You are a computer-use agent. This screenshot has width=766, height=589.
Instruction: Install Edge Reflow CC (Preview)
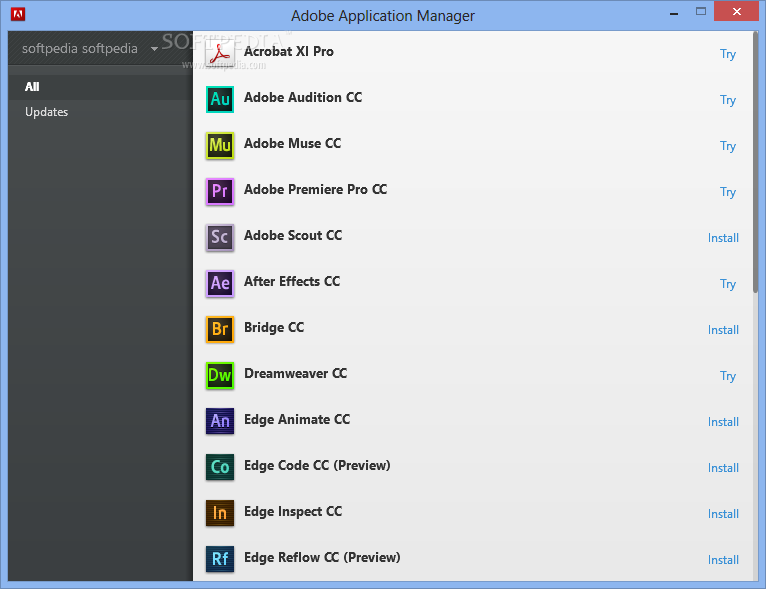(x=723, y=560)
